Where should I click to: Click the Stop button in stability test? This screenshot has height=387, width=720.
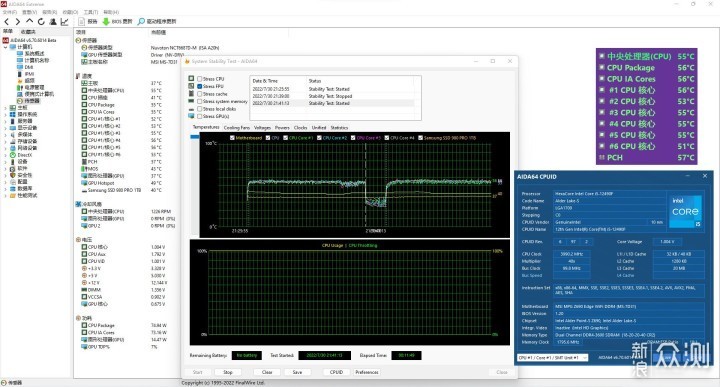coord(228,372)
